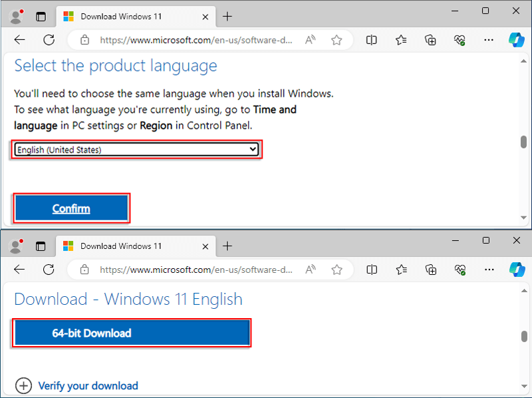
Task: Refresh the page in bottom browser window
Action: click(49, 270)
